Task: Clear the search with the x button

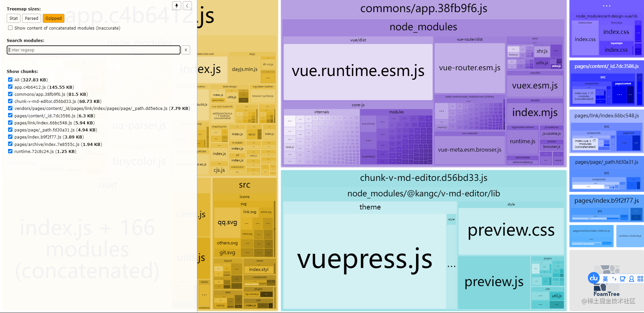Action: (x=186, y=50)
